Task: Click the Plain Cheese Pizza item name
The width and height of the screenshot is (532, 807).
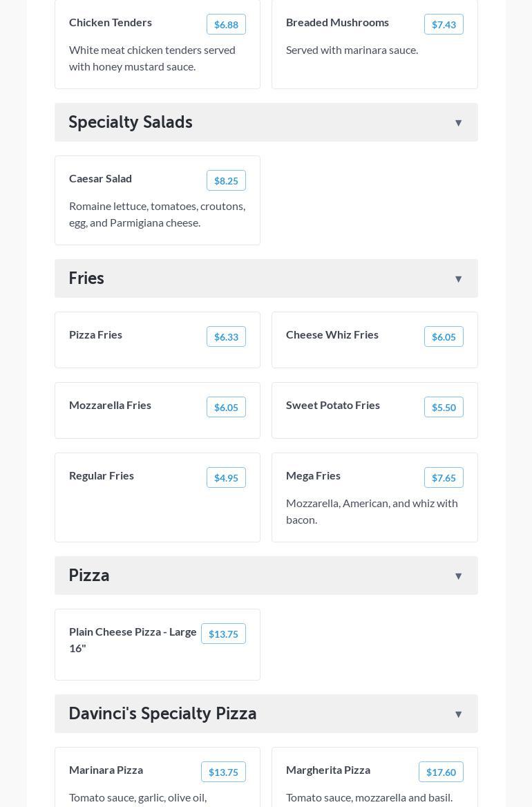Action: [133, 640]
